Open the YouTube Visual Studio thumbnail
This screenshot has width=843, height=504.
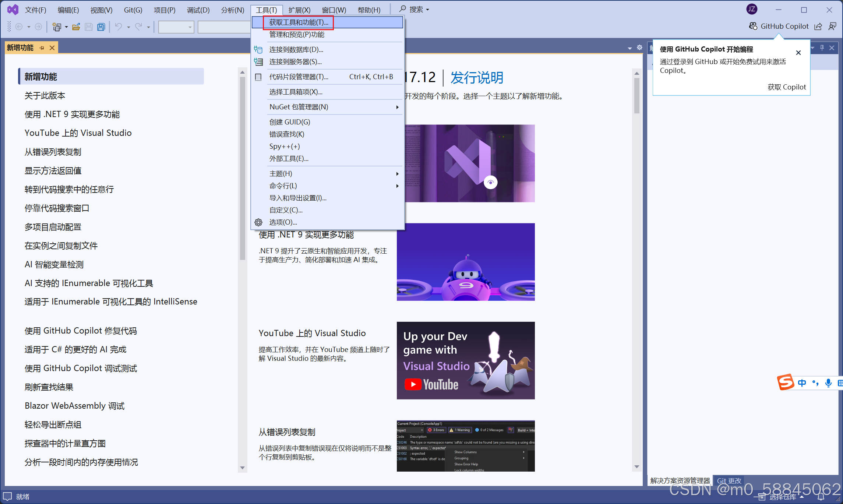tap(466, 360)
